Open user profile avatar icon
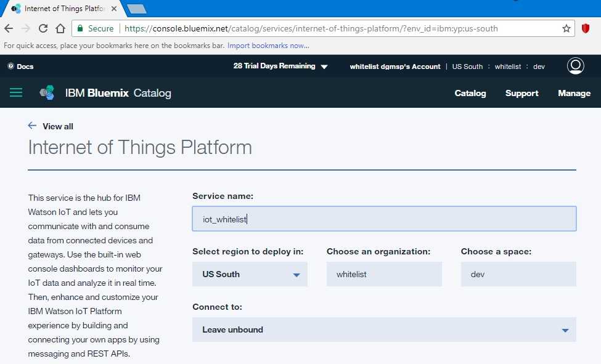This screenshot has height=364, width=601. [x=575, y=66]
